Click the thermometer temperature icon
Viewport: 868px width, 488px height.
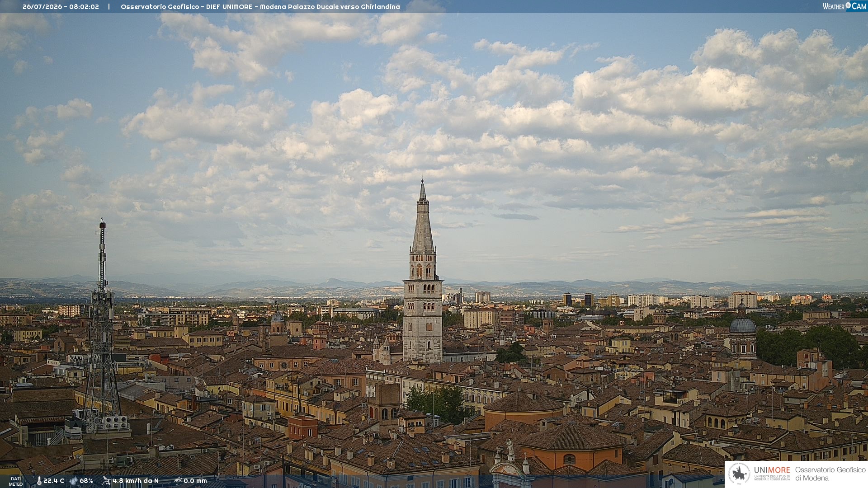39,481
